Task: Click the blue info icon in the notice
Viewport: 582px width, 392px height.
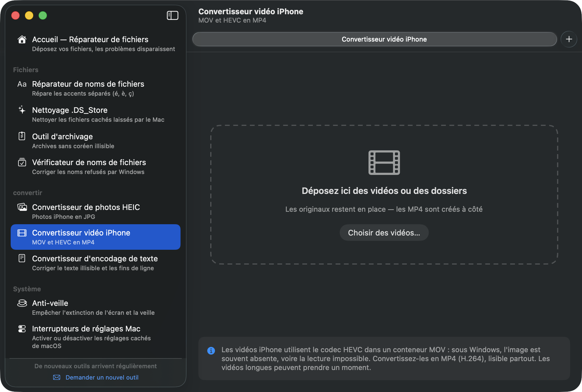Action: pyautogui.click(x=211, y=351)
